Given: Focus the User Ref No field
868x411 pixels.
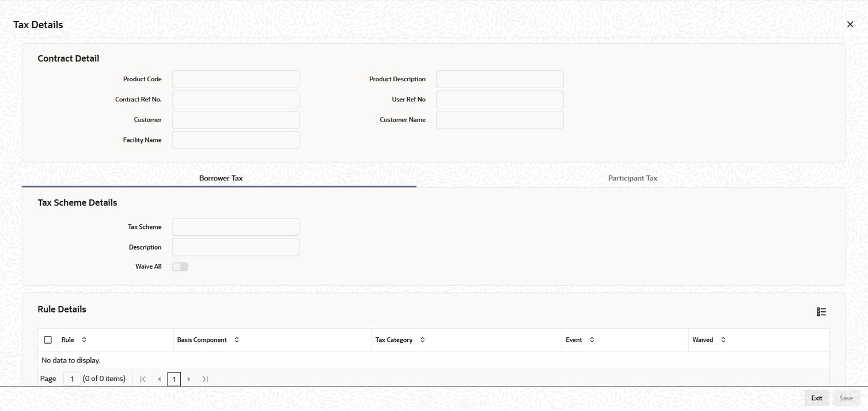Looking at the screenshot, I should pos(500,99).
